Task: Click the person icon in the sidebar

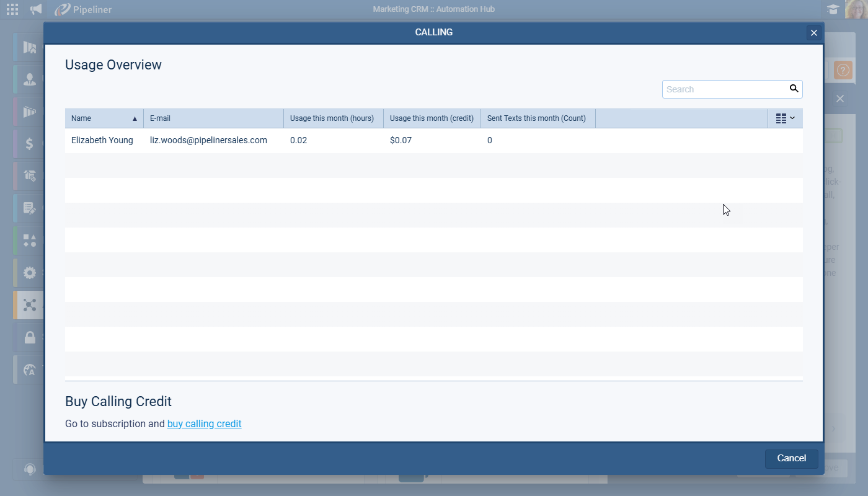Action: (x=29, y=79)
